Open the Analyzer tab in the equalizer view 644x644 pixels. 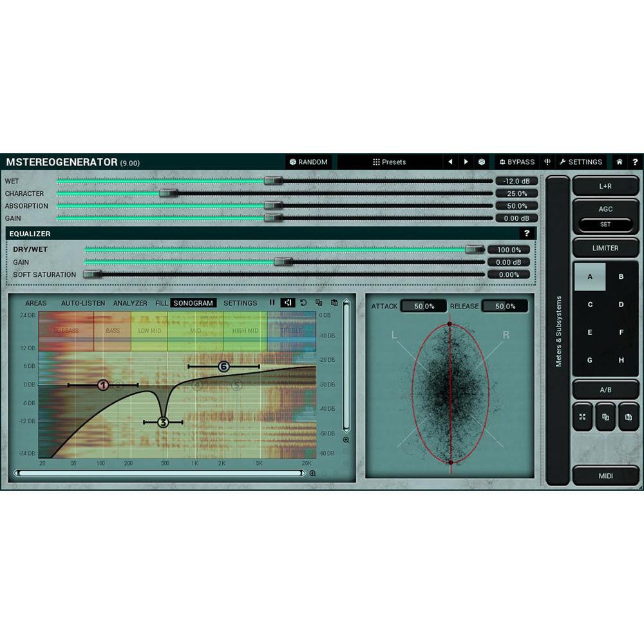[x=131, y=303]
